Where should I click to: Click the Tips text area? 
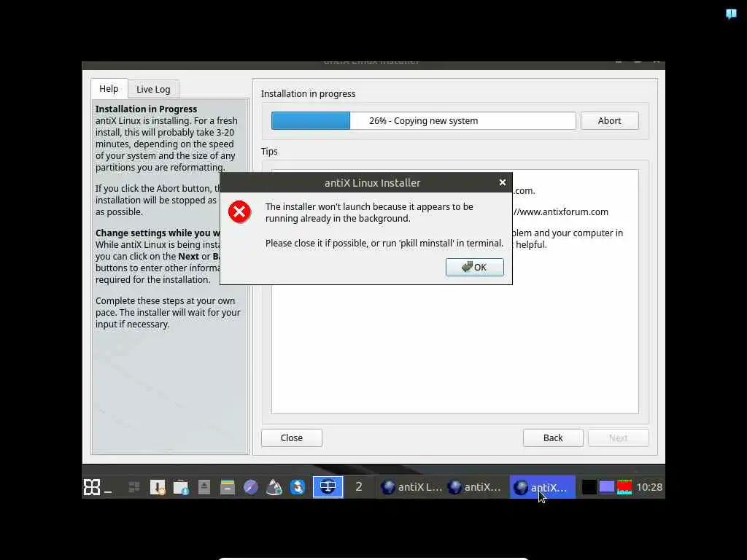pyautogui.click(x=455, y=292)
